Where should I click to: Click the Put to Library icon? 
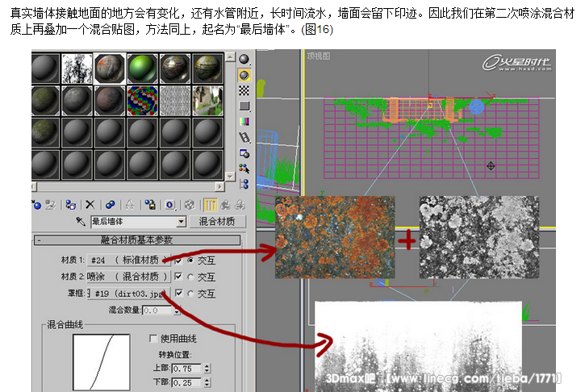pyautogui.click(x=150, y=205)
